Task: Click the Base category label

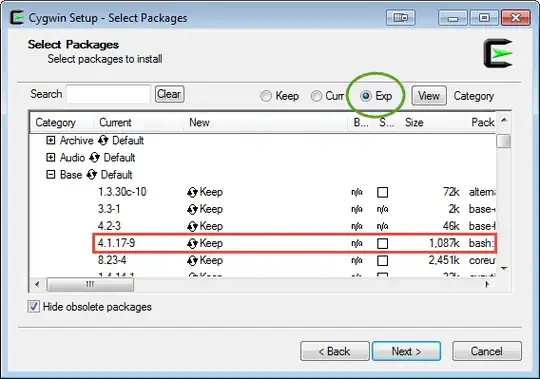Action: [71, 175]
